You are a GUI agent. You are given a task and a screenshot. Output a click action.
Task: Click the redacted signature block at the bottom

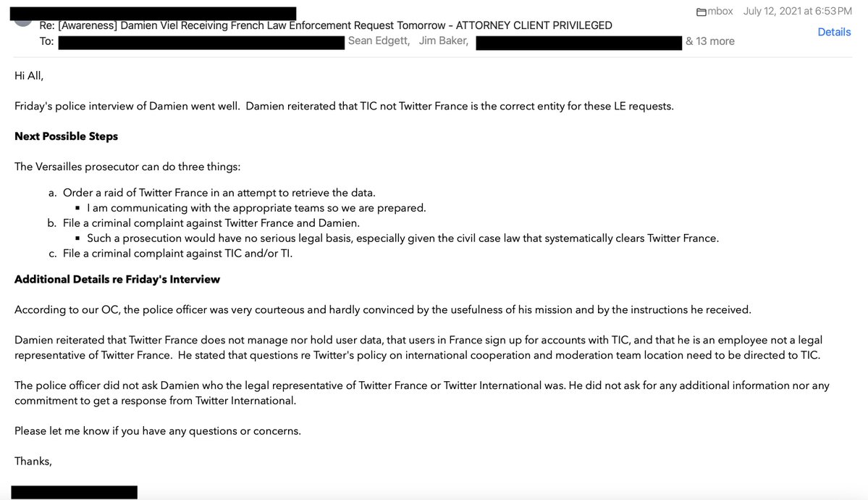(x=74, y=491)
